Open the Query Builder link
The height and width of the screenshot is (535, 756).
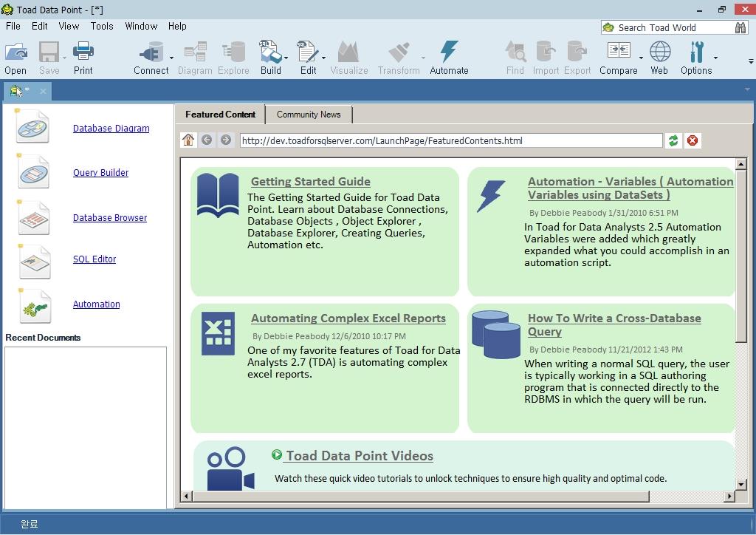pyautogui.click(x=100, y=173)
